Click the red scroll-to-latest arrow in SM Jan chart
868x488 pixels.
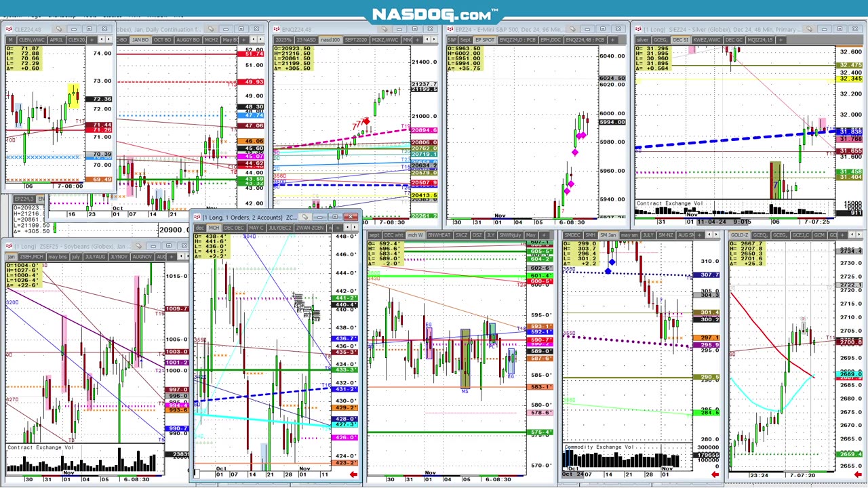point(715,474)
